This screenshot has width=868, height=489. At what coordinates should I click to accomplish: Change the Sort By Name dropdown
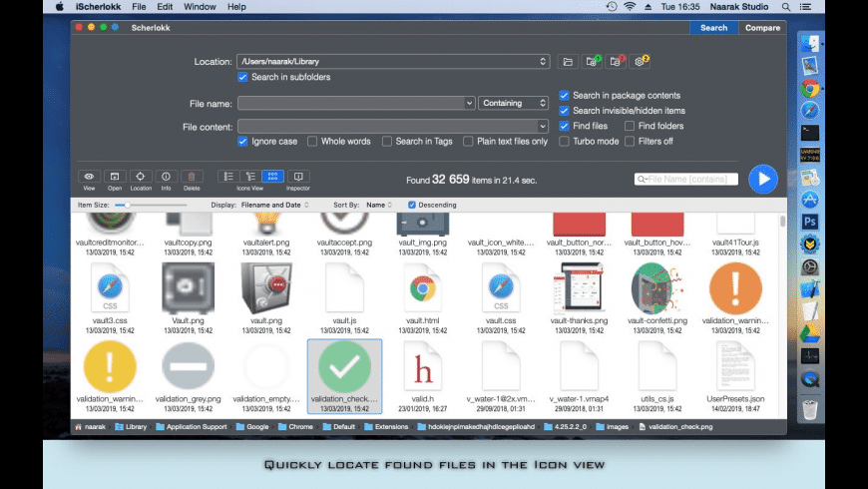click(x=379, y=205)
